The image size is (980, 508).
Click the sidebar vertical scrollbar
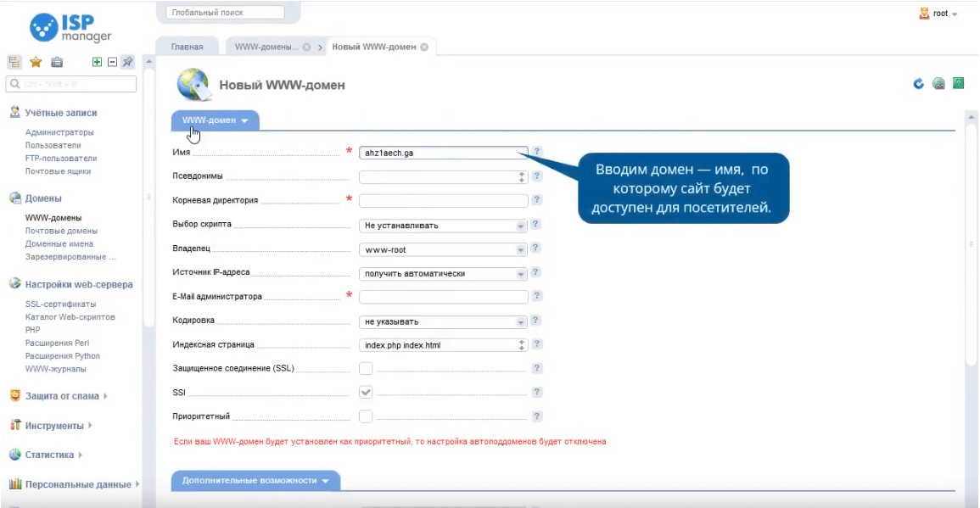[148, 197]
